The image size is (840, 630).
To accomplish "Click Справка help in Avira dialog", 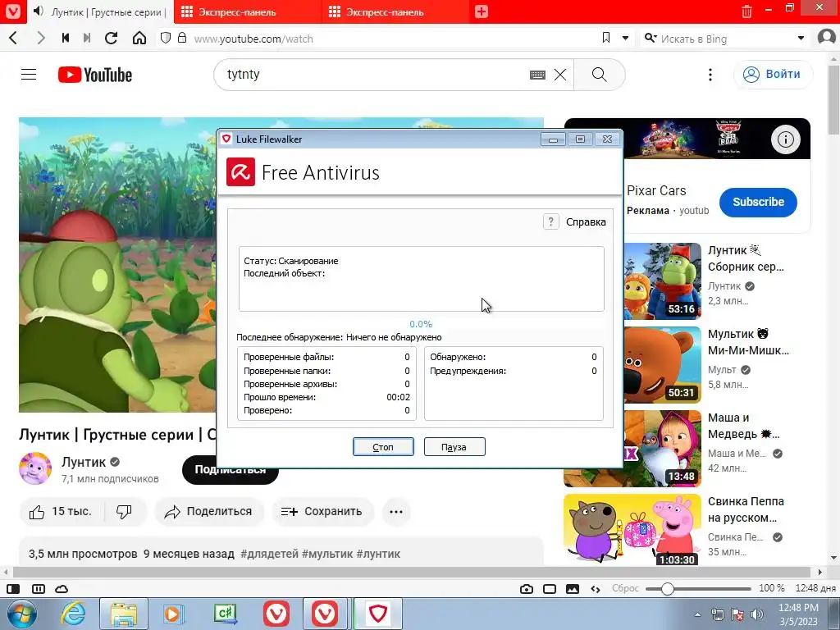I will [x=575, y=221].
